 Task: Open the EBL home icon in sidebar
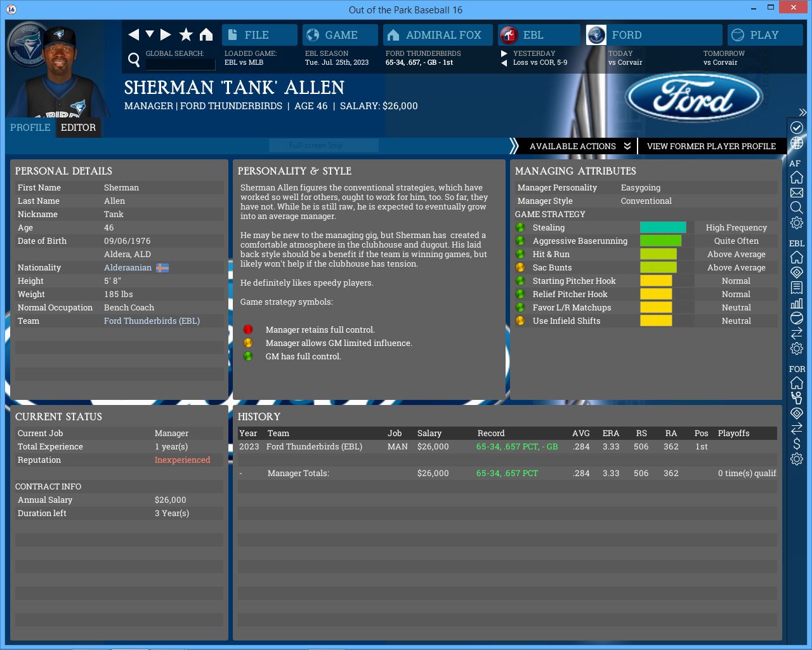[797, 257]
